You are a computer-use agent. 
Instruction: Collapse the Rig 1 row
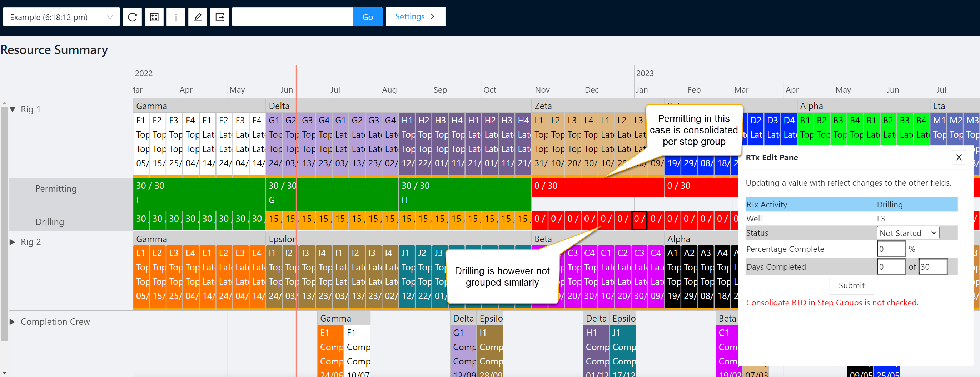point(13,109)
